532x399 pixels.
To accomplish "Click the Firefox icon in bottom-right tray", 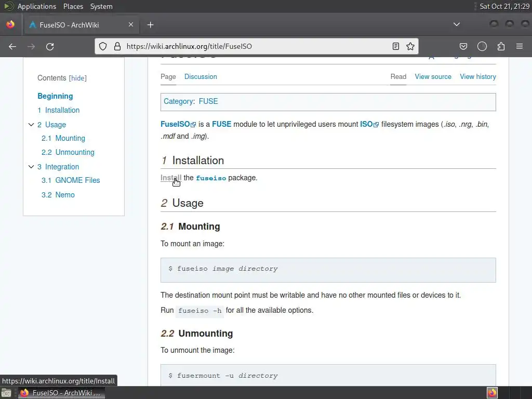I will point(492,393).
